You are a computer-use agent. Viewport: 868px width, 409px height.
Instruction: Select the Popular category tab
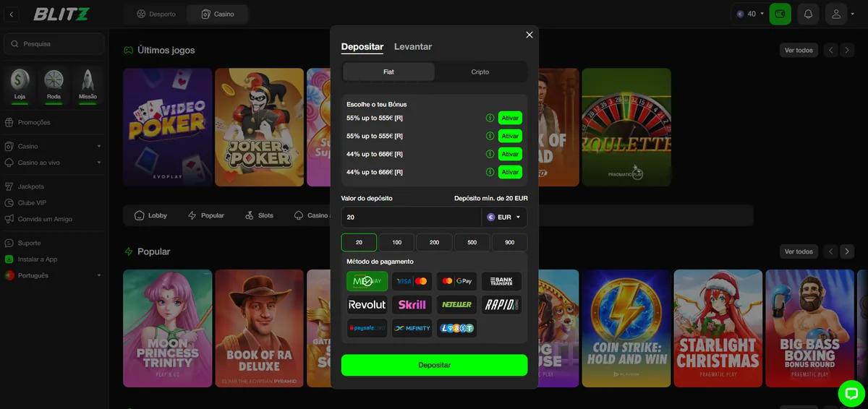[206, 215]
